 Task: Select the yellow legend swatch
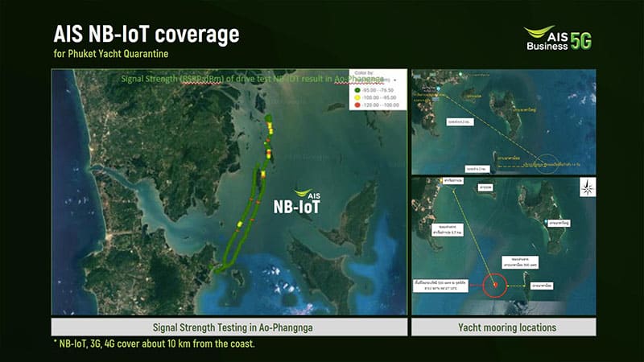click(x=357, y=97)
